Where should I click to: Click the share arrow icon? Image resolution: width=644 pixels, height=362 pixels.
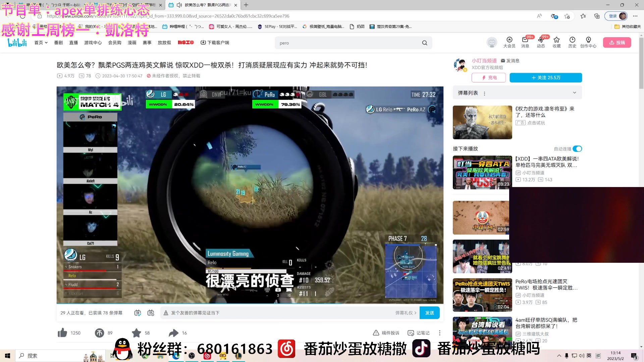click(173, 333)
